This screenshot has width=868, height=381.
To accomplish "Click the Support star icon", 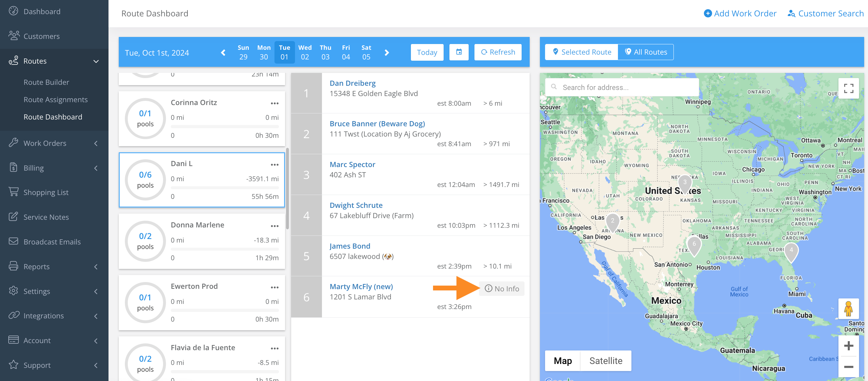I will tap(13, 365).
